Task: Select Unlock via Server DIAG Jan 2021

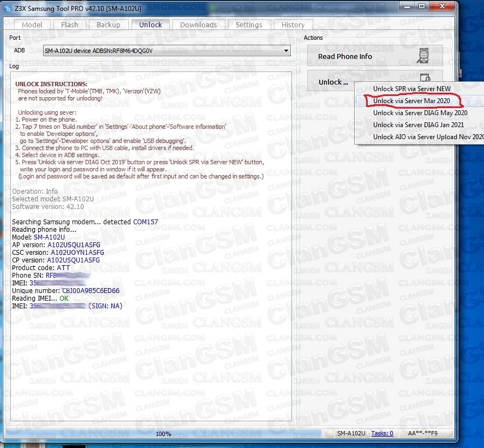Action: pos(419,125)
